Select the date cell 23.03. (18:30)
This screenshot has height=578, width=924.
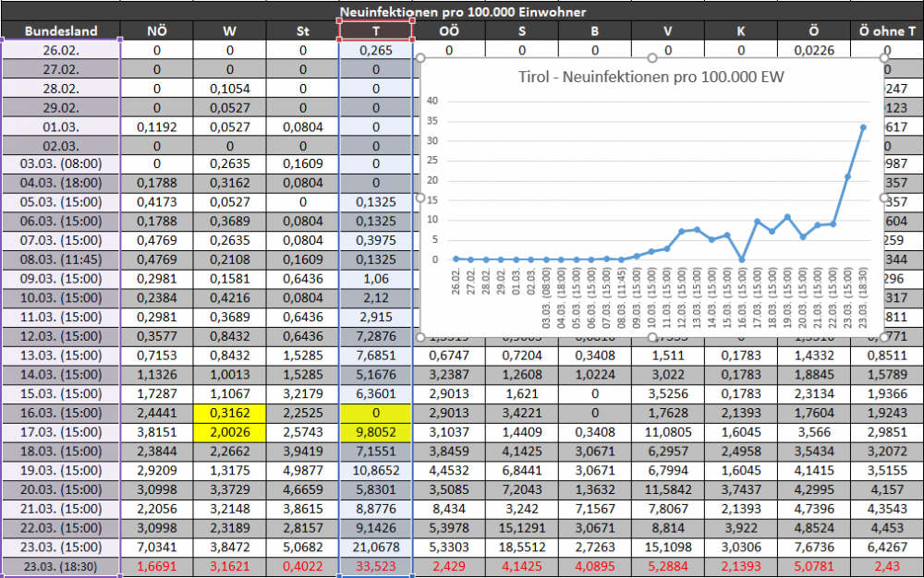point(61,566)
